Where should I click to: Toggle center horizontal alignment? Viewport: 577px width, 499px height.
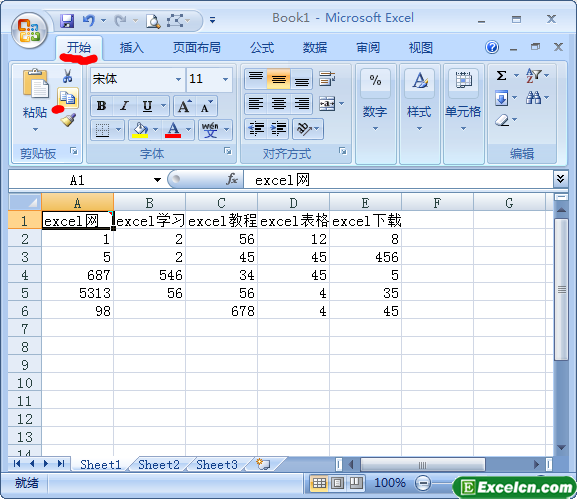coord(279,104)
